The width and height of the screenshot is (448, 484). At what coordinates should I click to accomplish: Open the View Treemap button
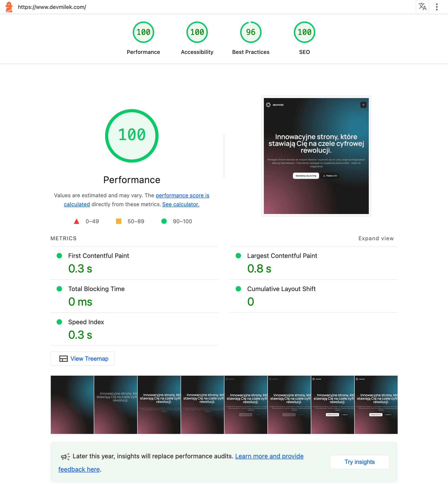[82, 359]
